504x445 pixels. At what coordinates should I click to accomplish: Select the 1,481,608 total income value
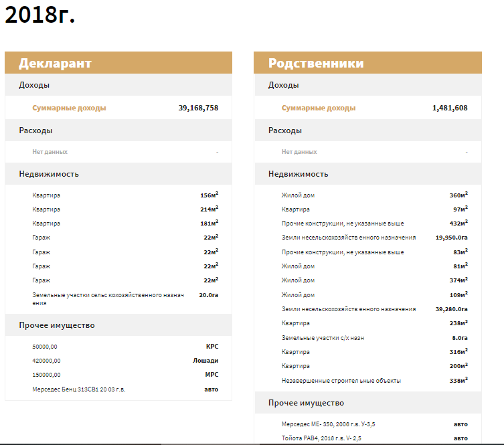[x=450, y=108]
